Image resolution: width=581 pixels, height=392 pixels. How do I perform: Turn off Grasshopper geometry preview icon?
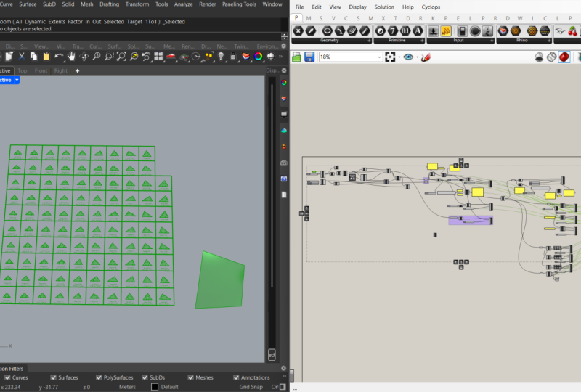point(539,57)
